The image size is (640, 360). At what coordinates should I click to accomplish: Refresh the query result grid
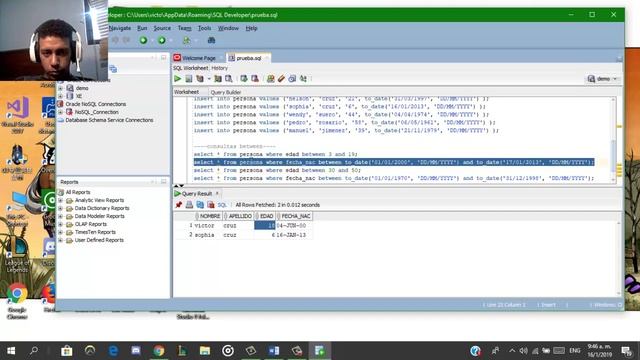[200, 205]
